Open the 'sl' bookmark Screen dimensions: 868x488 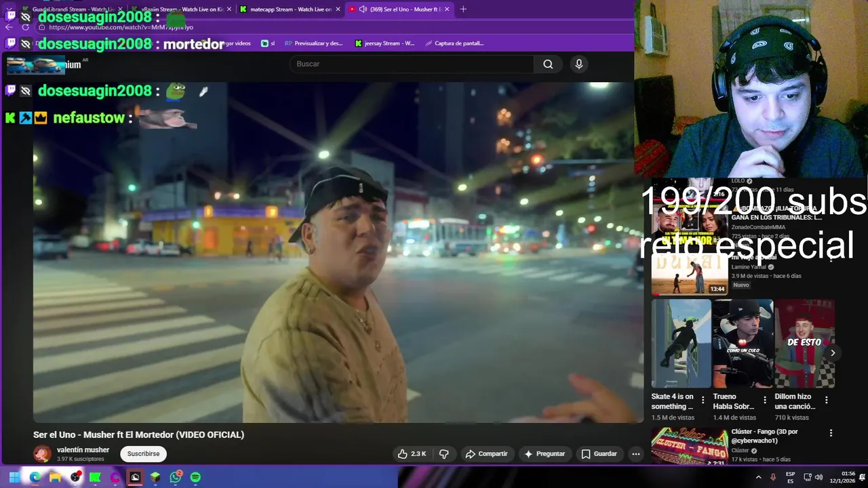click(x=268, y=43)
